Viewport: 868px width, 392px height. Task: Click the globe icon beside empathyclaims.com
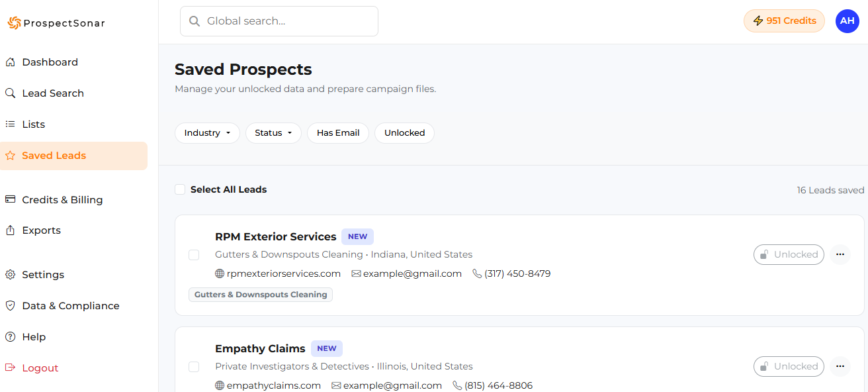pos(220,385)
